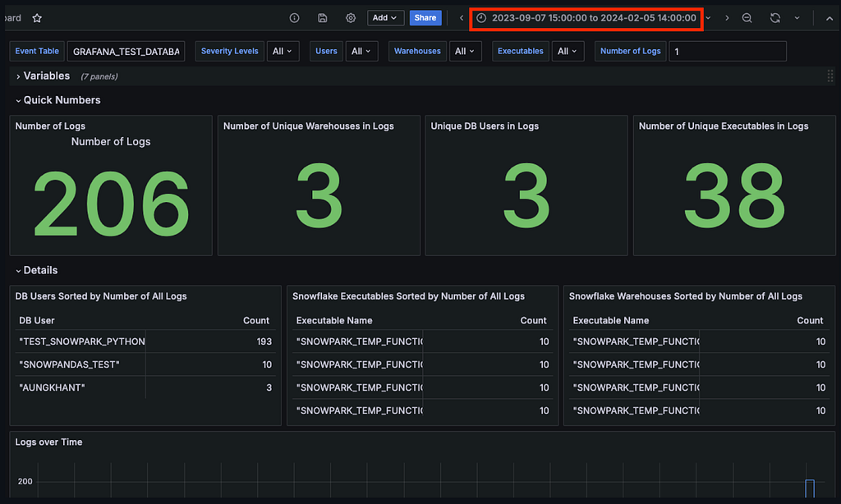The image size is (841, 504).
Task: Click the Severity Levels variable label
Action: click(230, 52)
